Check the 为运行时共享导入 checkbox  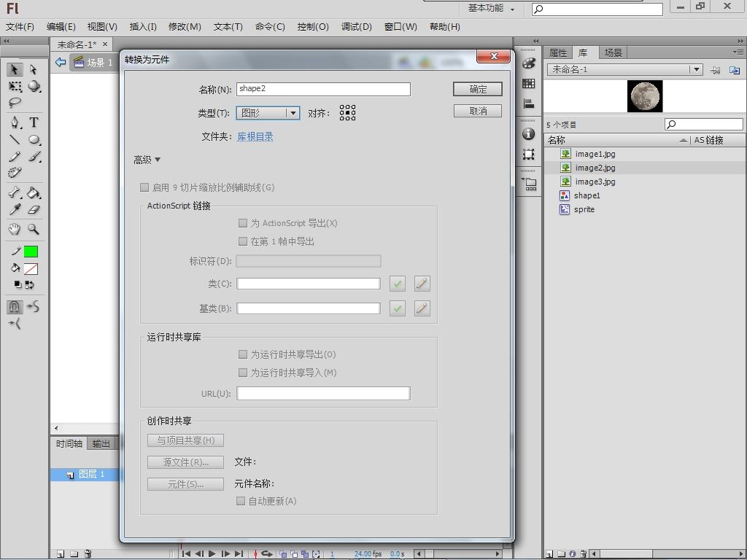click(242, 373)
